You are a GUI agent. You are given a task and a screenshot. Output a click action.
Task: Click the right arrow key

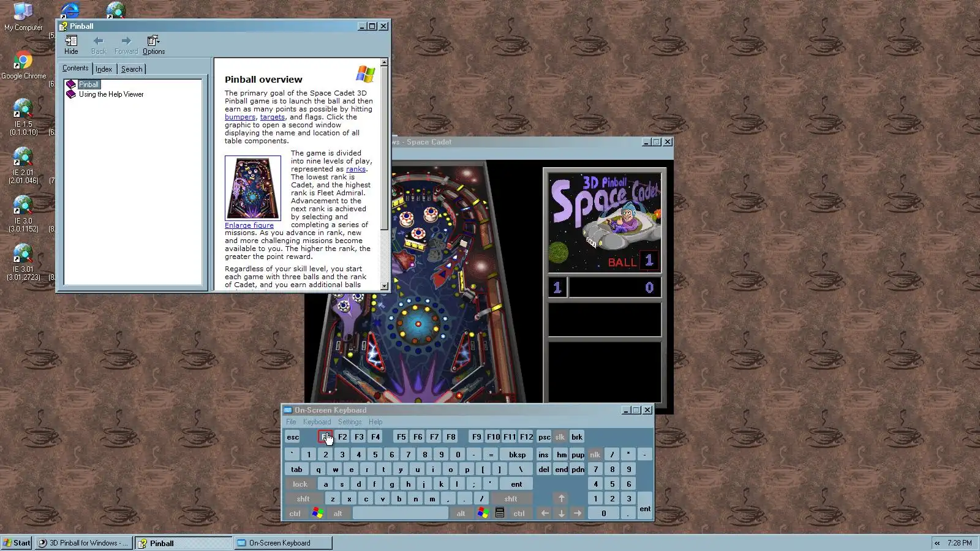point(578,514)
